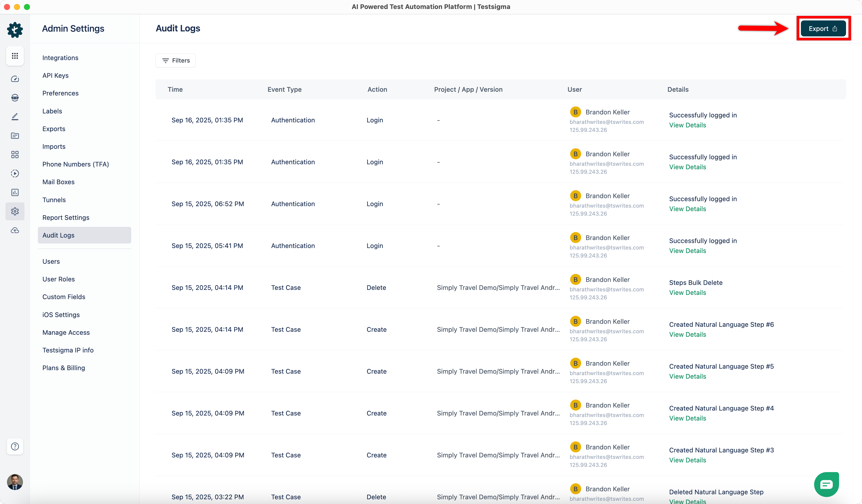862x504 pixels.
Task: Open the cloud upload icon in sidebar
Action: tap(15, 230)
